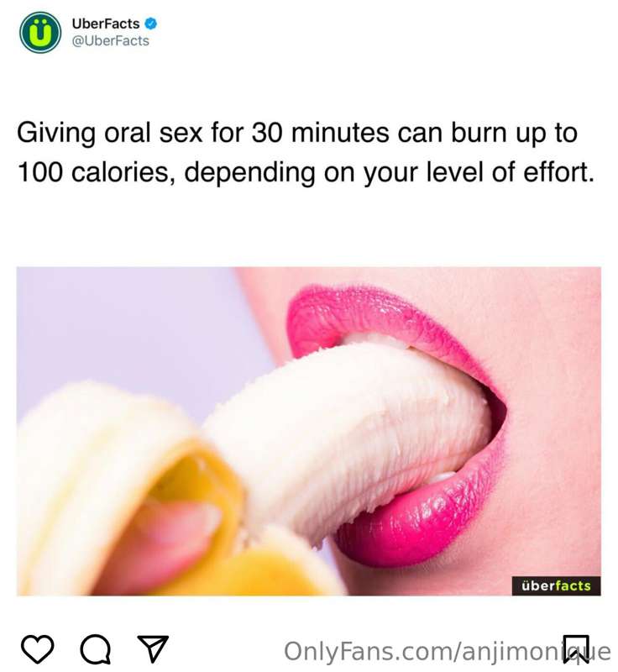Click the lavender background of the photo
Viewport: 618px width, 672px height.
(x=128, y=326)
